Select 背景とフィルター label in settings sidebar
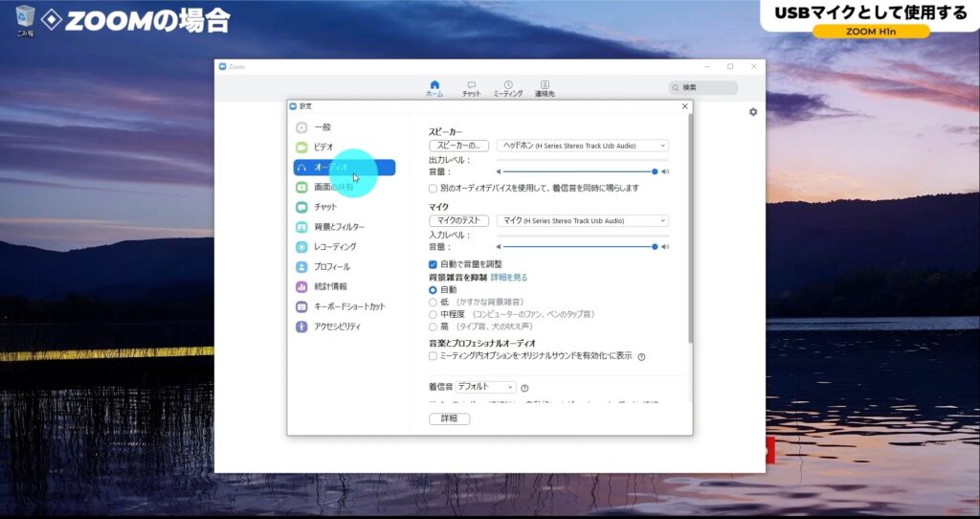Screen dimensions: 980x519 (x=340, y=227)
